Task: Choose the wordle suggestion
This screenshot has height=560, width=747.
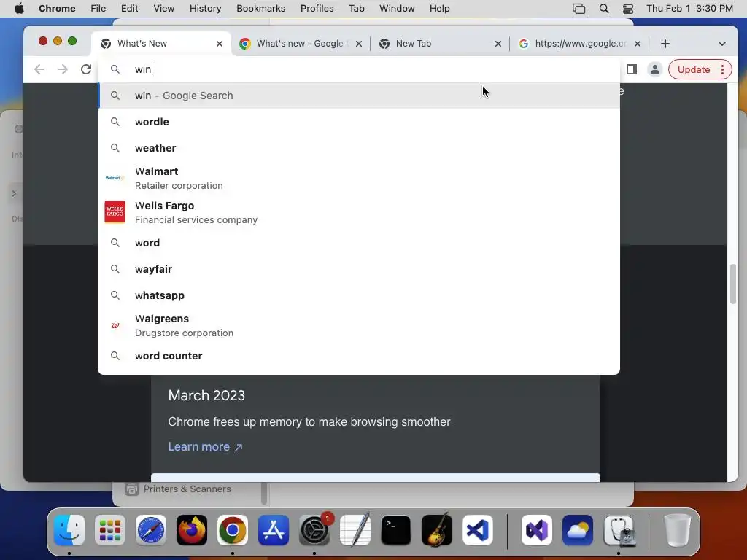Action: tap(359, 122)
